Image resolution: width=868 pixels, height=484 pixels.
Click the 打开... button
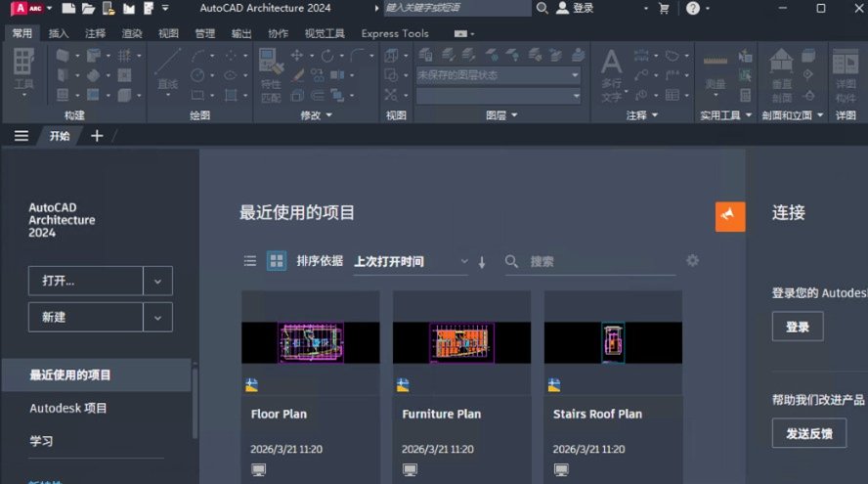click(86, 282)
